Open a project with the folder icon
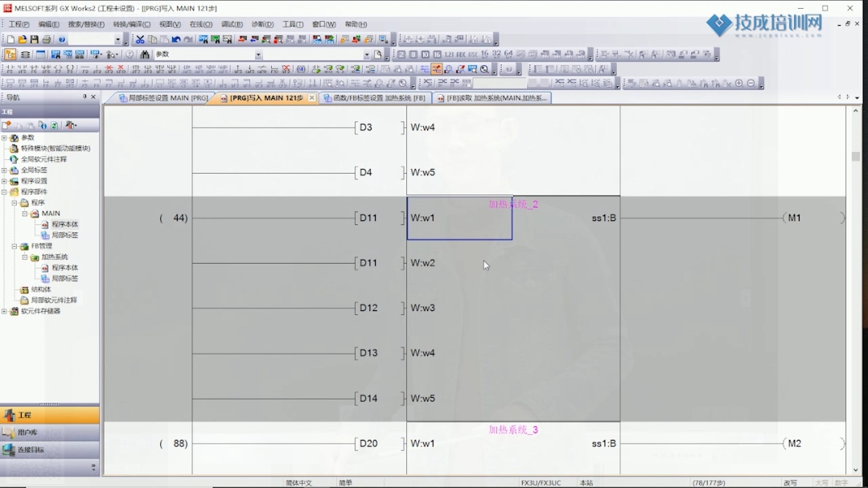 pyautogui.click(x=23, y=39)
